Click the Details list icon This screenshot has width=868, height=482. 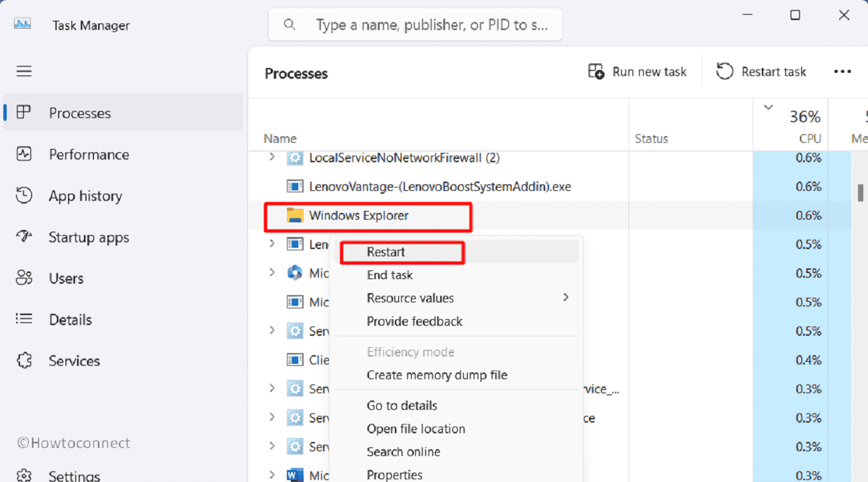pos(24,319)
